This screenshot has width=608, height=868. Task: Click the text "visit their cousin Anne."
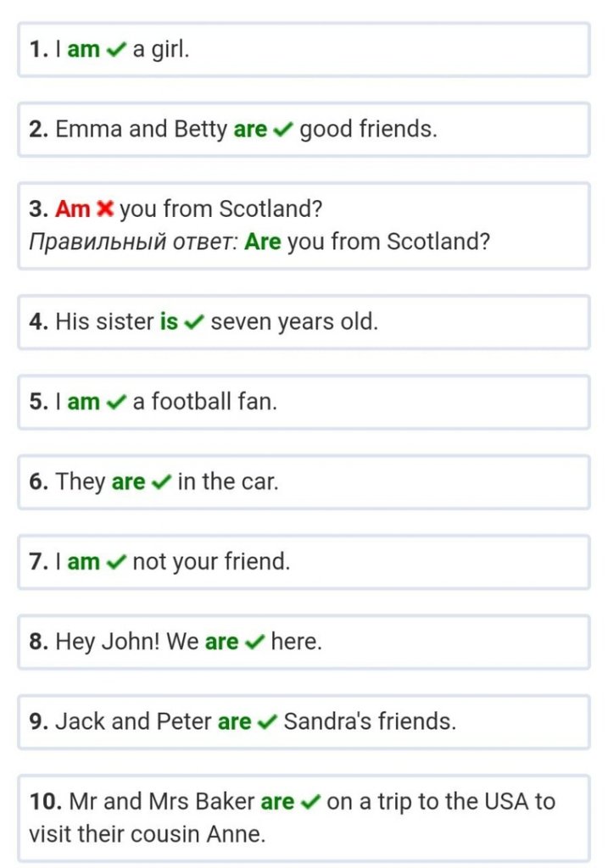pyautogui.click(x=147, y=834)
